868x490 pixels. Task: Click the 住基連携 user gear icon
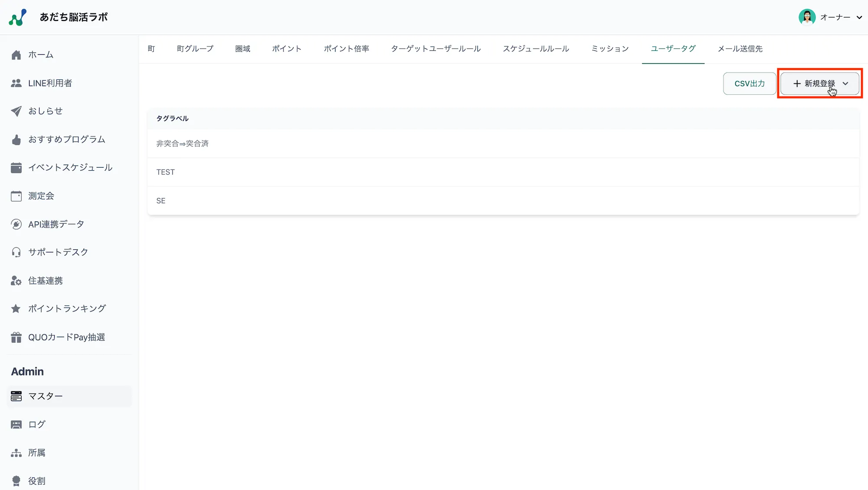pos(16,281)
